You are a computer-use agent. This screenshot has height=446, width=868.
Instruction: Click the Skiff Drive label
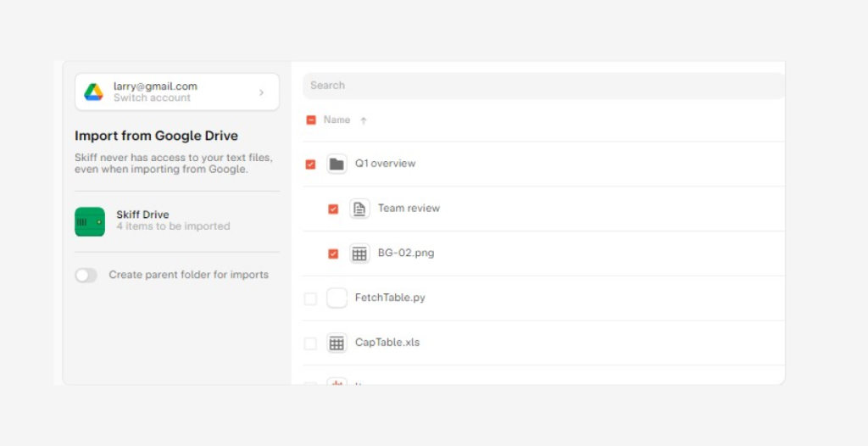[x=142, y=215]
